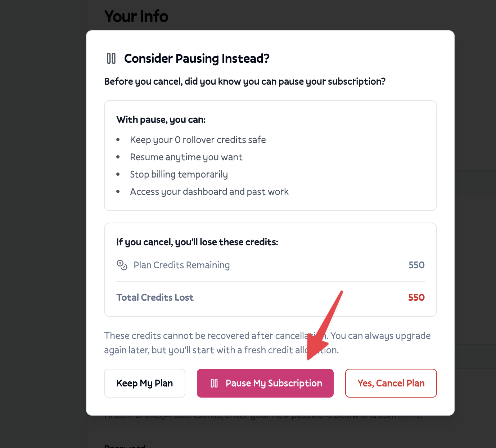
Task: Choose Keep My Plan
Action: click(144, 383)
